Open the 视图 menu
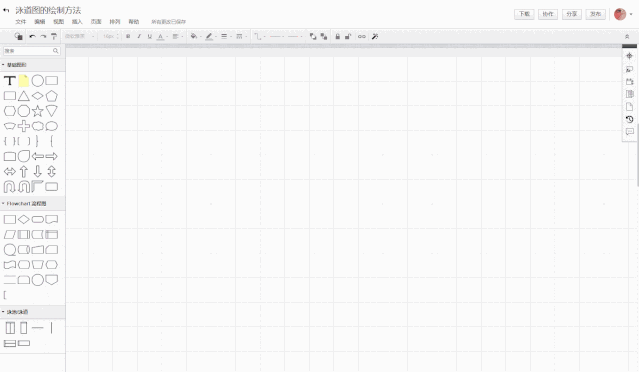This screenshot has width=639, height=372. coord(59,22)
